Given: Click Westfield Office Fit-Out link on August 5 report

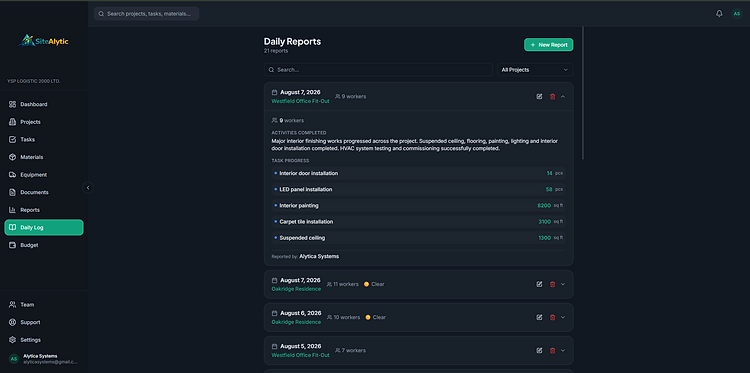Looking at the screenshot, I should tap(300, 355).
